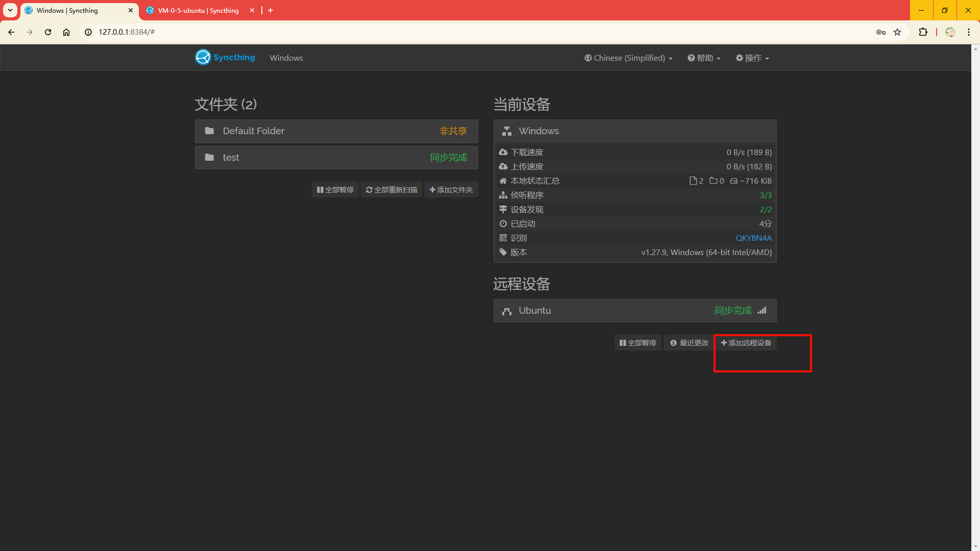Toggle 全部暂停 to pause all folders
This screenshot has width=980, height=551.
pos(334,190)
